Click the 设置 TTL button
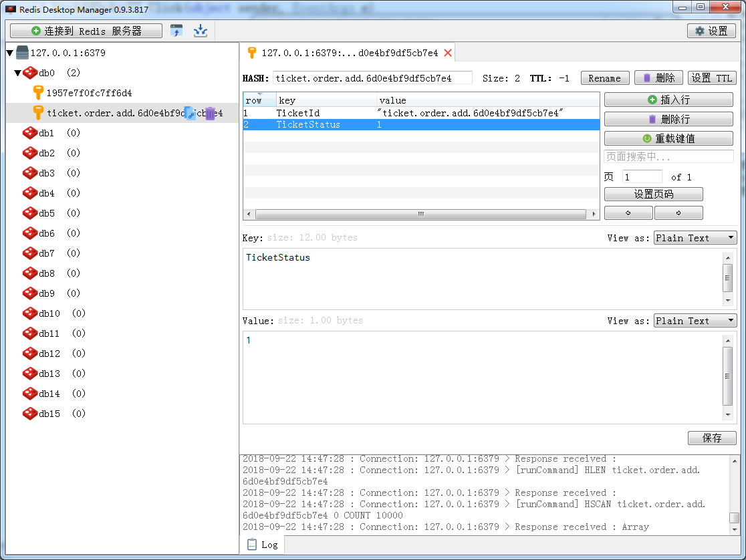The width and height of the screenshot is (746, 560). pos(712,78)
